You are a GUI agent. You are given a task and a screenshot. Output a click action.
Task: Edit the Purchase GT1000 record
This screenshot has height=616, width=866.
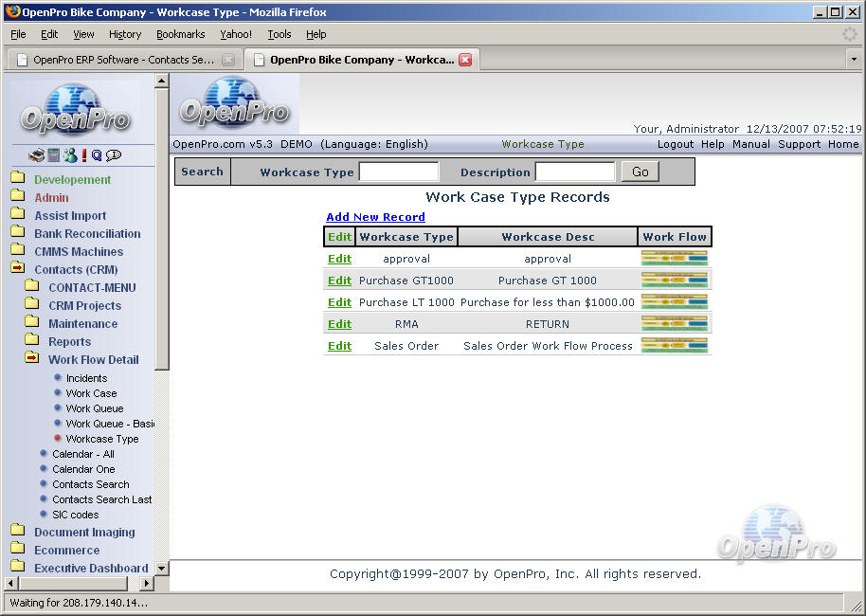[339, 281]
